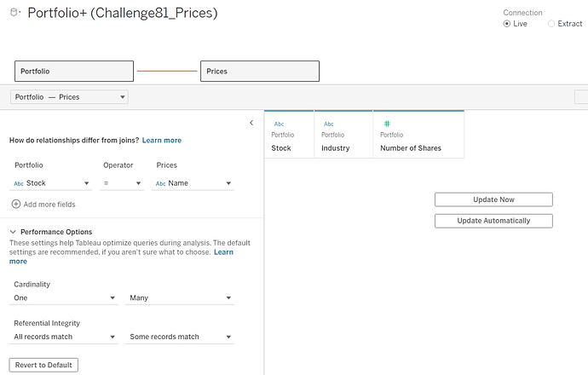Click the Update Now button
This screenshot has width=588, height=375.
[493, 199]
